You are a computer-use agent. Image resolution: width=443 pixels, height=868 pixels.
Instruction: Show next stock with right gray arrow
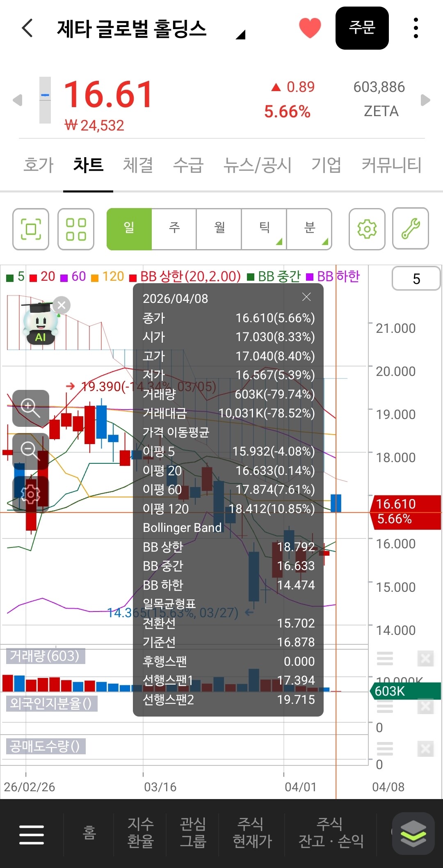click(426, 100)
